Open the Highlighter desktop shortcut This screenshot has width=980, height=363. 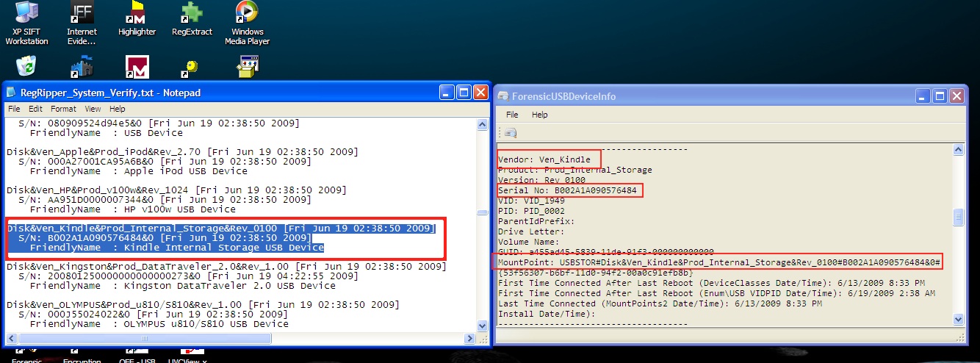tap(137, 18)
